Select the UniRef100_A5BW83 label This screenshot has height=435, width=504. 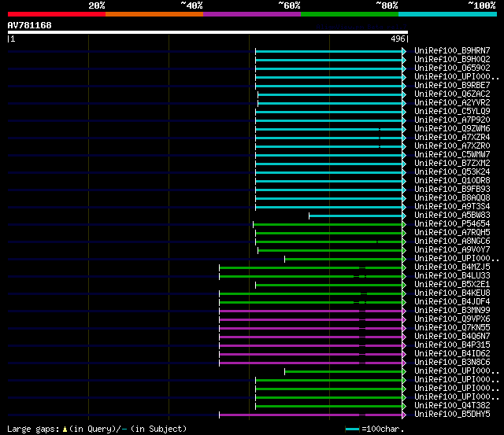pyautogui.click(x=452, y=216)
